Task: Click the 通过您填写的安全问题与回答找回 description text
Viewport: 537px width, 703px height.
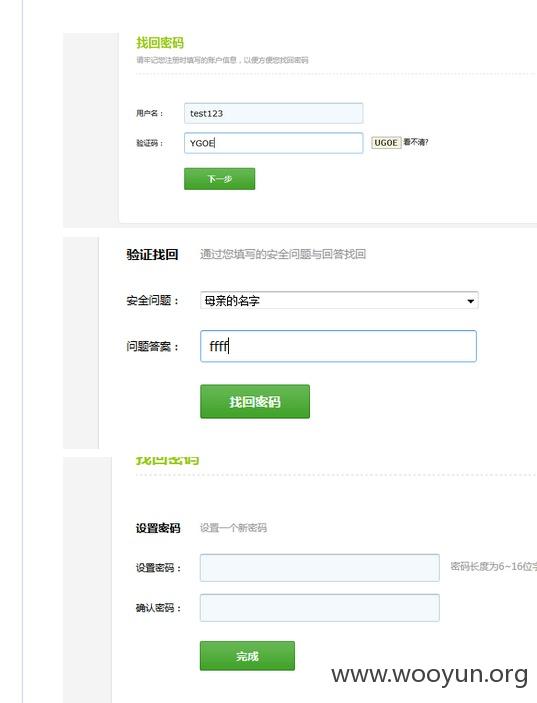Action: (283, 254)
